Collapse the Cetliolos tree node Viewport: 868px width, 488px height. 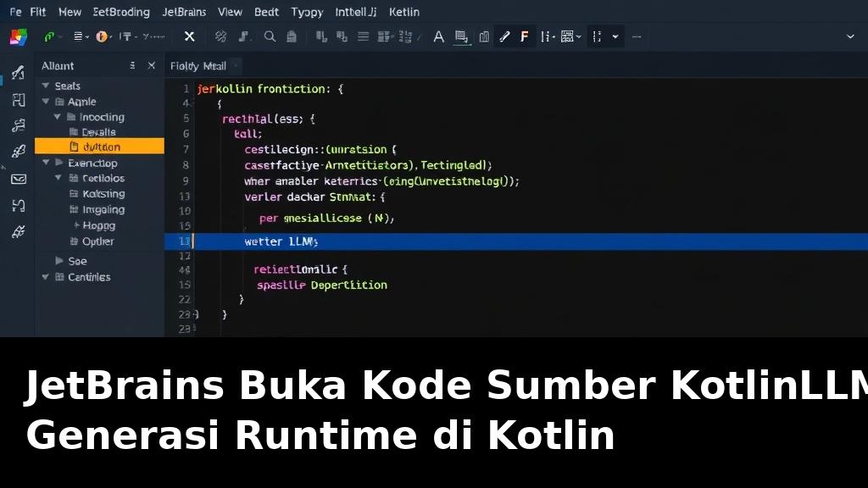58,178
